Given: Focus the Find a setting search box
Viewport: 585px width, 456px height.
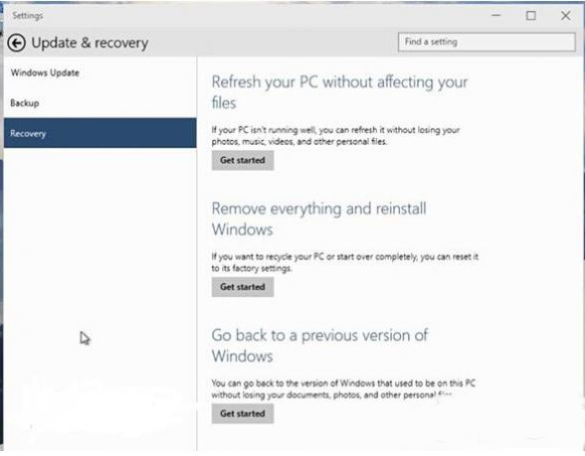Looking at the screenshot, I should click(x=487, y=42).
